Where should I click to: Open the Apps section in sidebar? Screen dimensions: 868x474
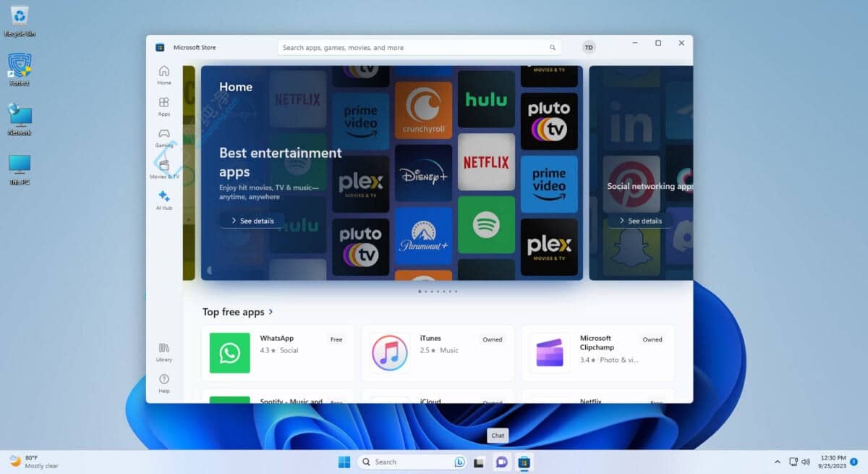coord(164,106)
